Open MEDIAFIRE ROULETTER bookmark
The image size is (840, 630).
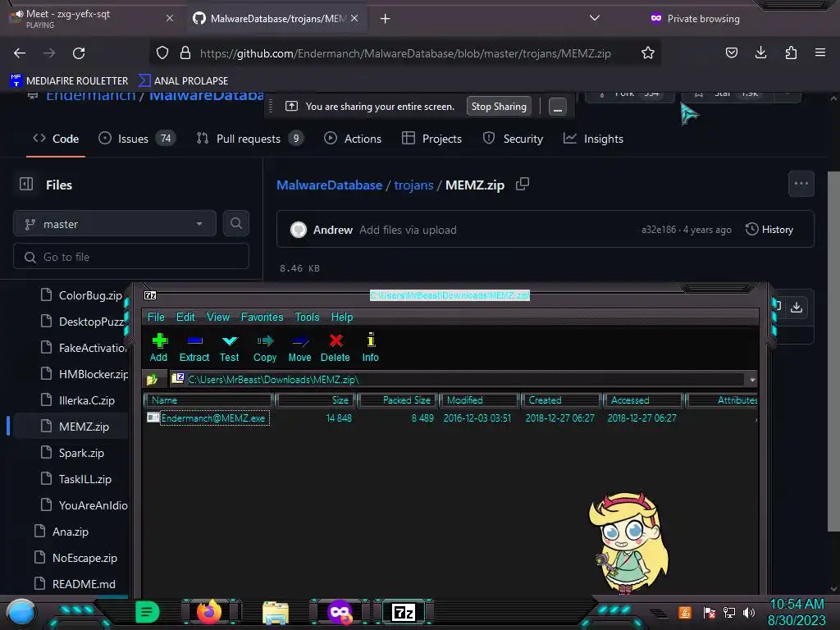[x=69, y=81]
